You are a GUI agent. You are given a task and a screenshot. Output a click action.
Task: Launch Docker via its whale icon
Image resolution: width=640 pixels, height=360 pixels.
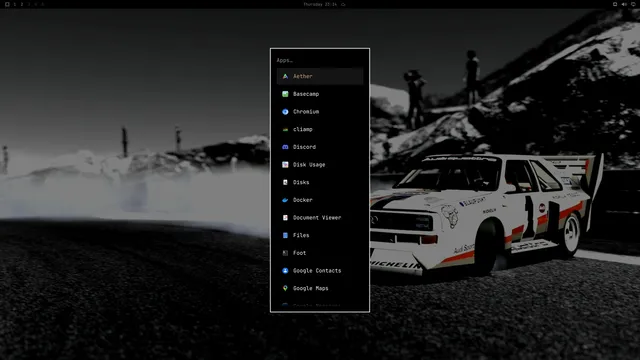click(285, 200)
